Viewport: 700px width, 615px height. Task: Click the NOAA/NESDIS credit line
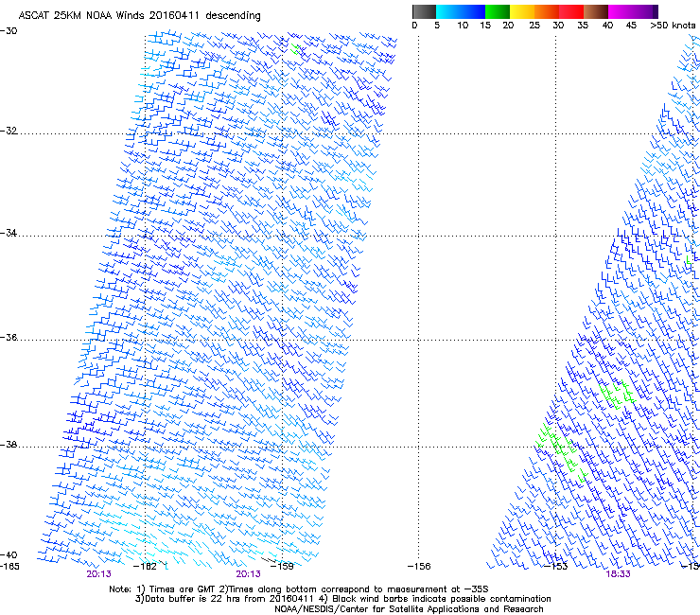[x=409, y=609]
